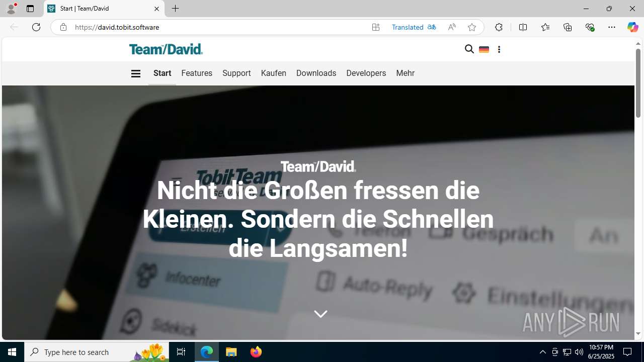
Task: Click the scrollbar down arrow
Action: (x=638, y=334)
